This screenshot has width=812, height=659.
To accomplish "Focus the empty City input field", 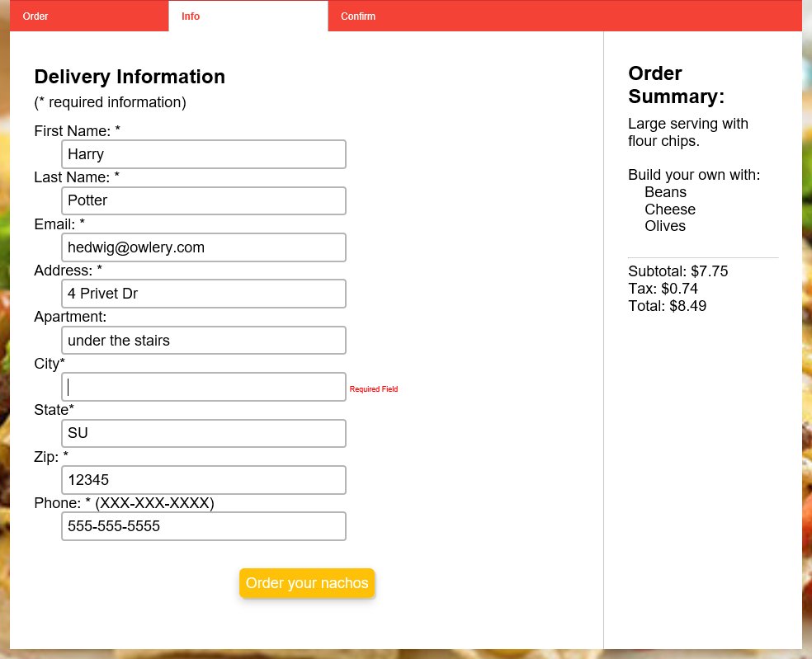I will click(203, 387).
